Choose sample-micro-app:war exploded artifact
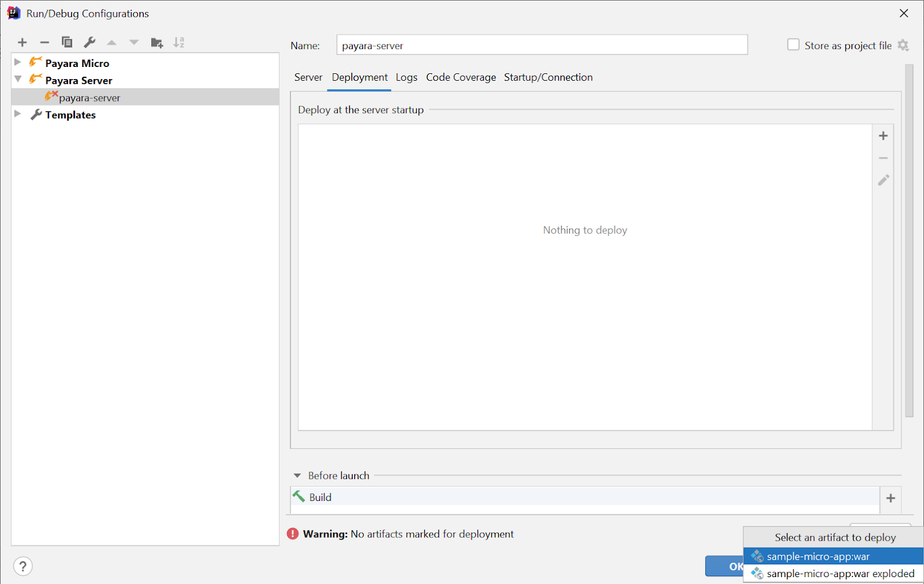The image size is (924, 584). pyautogui.click(x=840, y=574)
